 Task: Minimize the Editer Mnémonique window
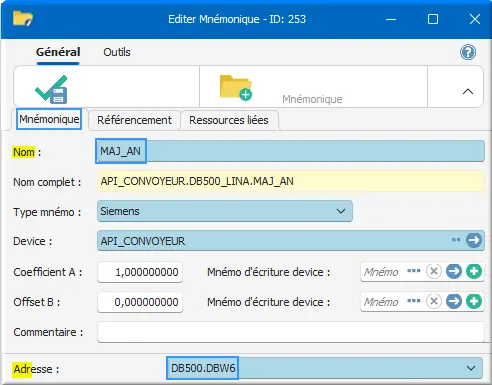391,19
